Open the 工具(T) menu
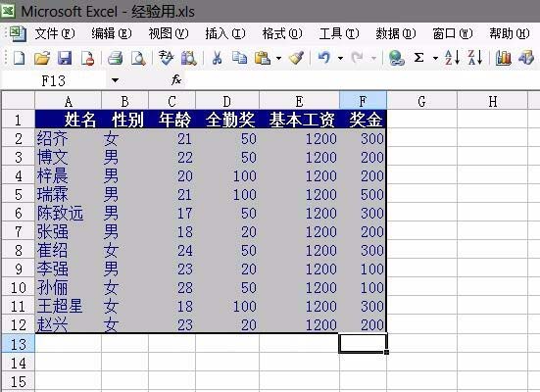 pos(339,33)
